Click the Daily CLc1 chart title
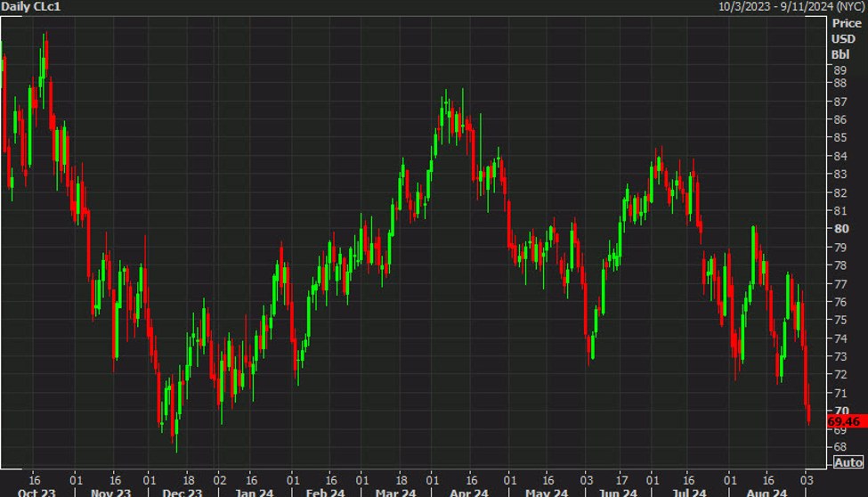 point(33,6)
